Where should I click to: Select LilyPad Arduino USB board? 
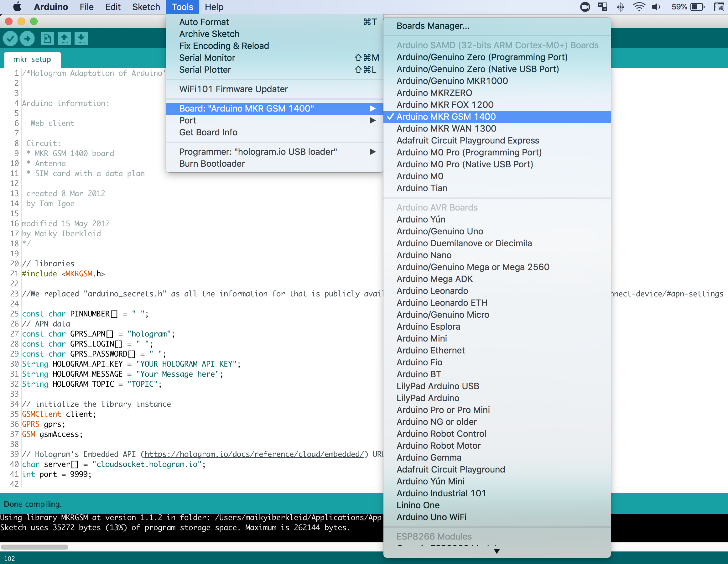[x=497, y=386]
